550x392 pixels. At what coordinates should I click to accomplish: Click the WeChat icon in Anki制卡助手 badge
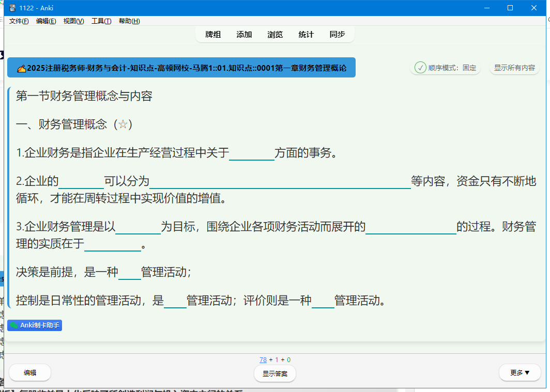(14, 325)
